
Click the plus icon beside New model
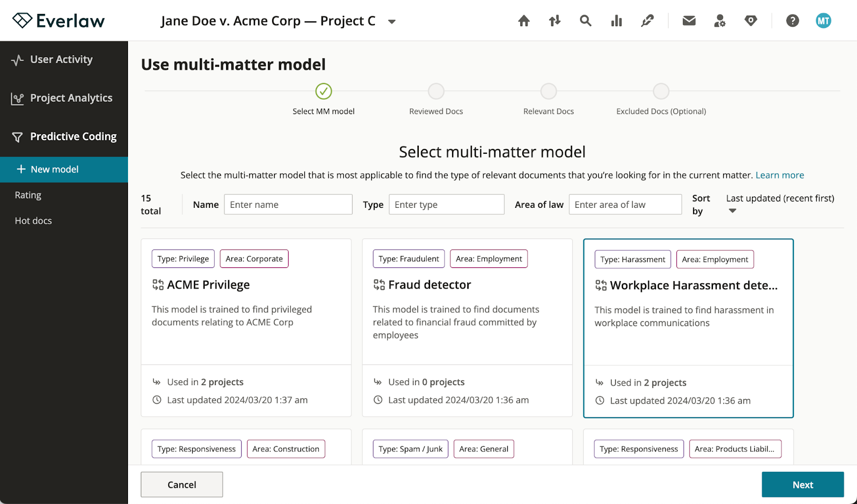[x=21, y=169]
